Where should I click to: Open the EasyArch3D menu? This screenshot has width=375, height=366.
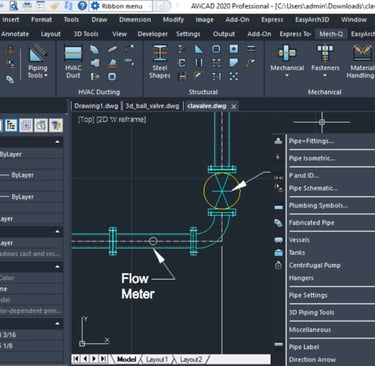[312, 20]
